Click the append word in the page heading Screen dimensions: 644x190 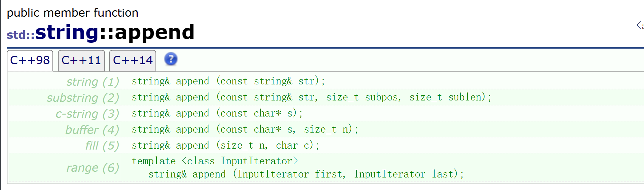(154, 33)
